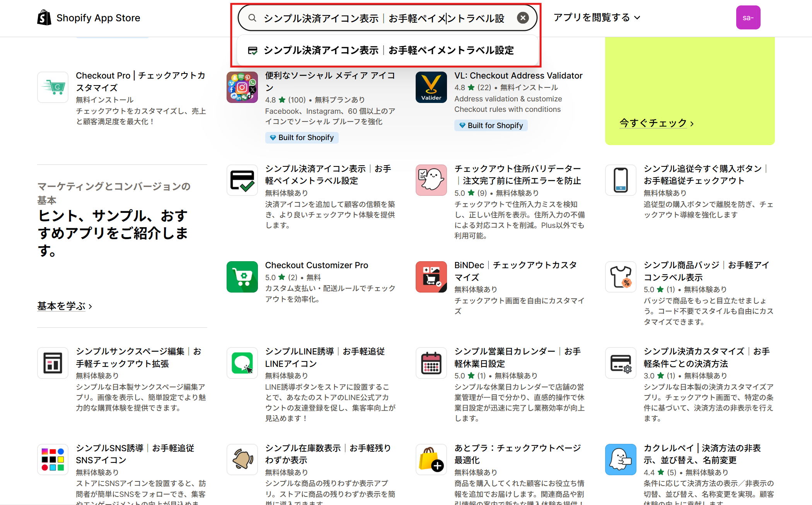Open the sa- account avatar menu
This screenshot has width=812, height=505.
[x=748, y=17]
